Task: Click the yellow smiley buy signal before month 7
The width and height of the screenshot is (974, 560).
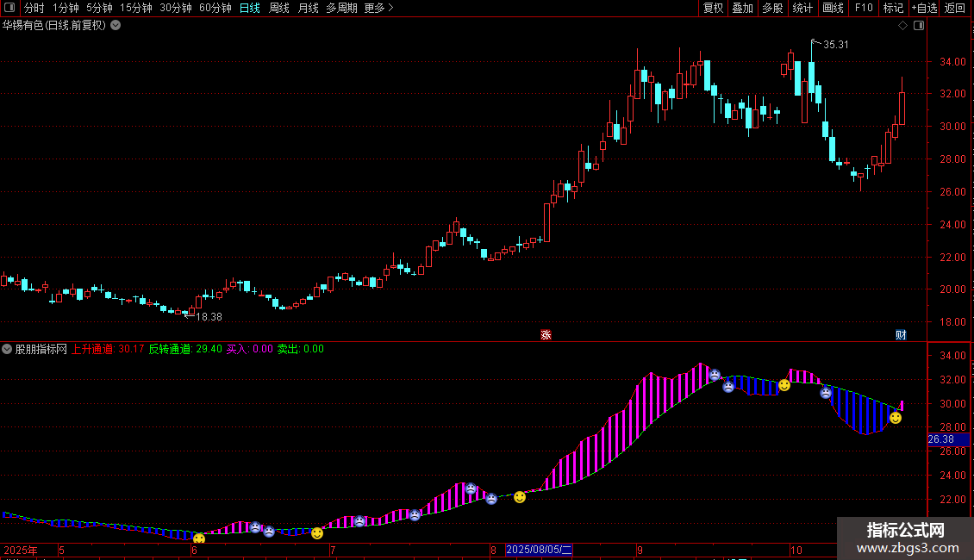Action: (x=317, y=533)
